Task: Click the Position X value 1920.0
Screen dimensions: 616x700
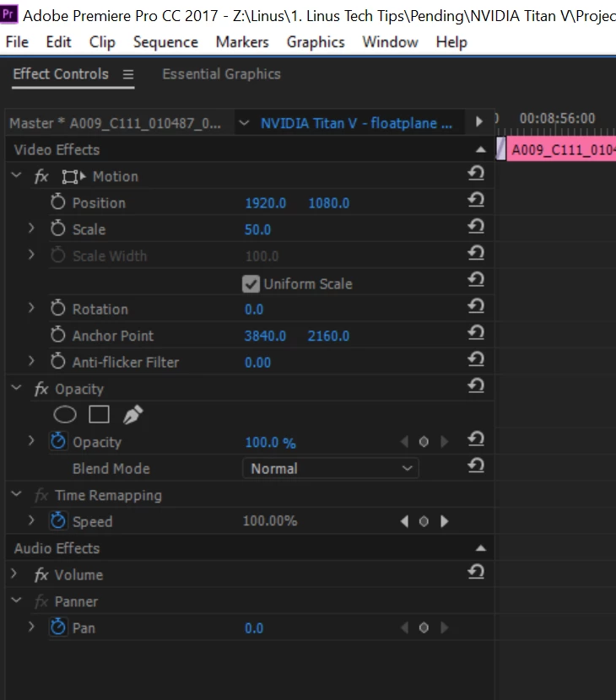Action: (265, 203)
